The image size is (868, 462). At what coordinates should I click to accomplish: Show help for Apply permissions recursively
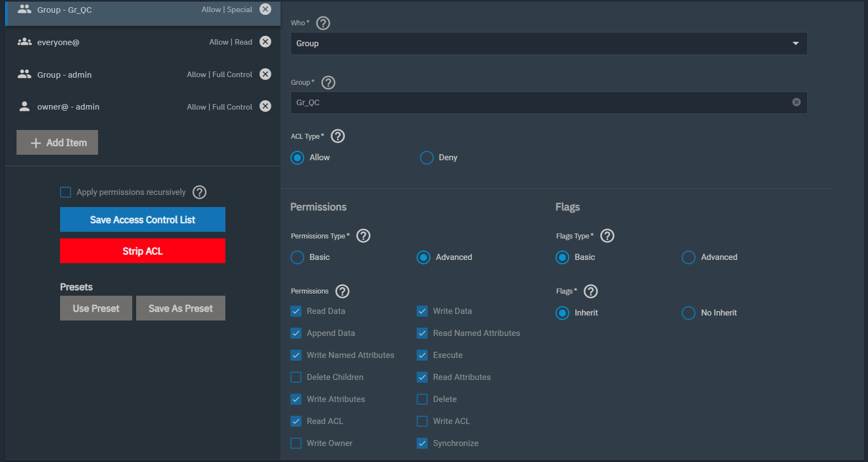(200, 192)
